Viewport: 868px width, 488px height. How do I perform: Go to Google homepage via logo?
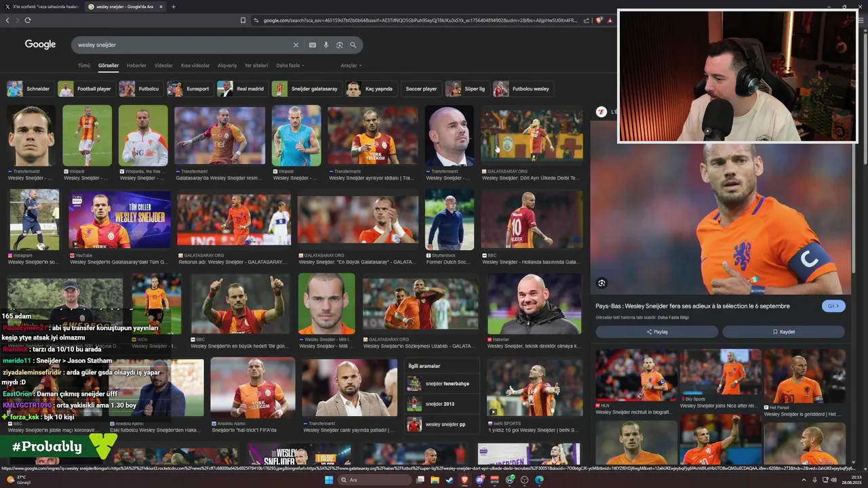tap(40, 44)
